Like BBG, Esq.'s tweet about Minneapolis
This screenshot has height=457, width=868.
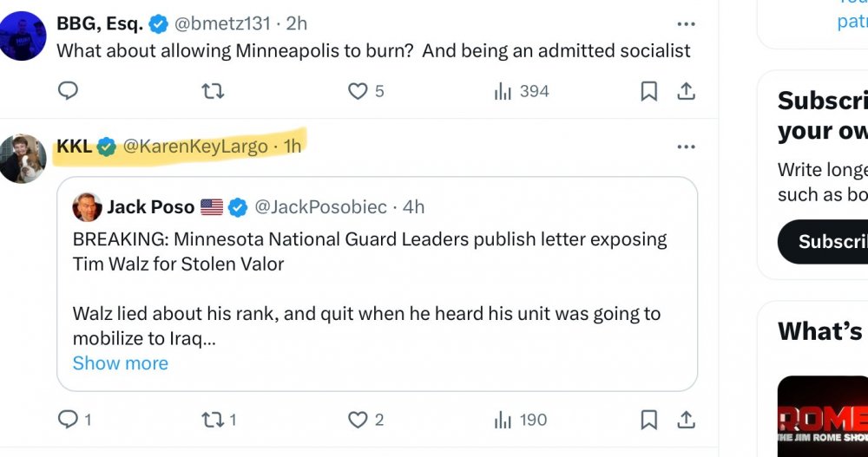pyautogui.click(x=358, y=91)
